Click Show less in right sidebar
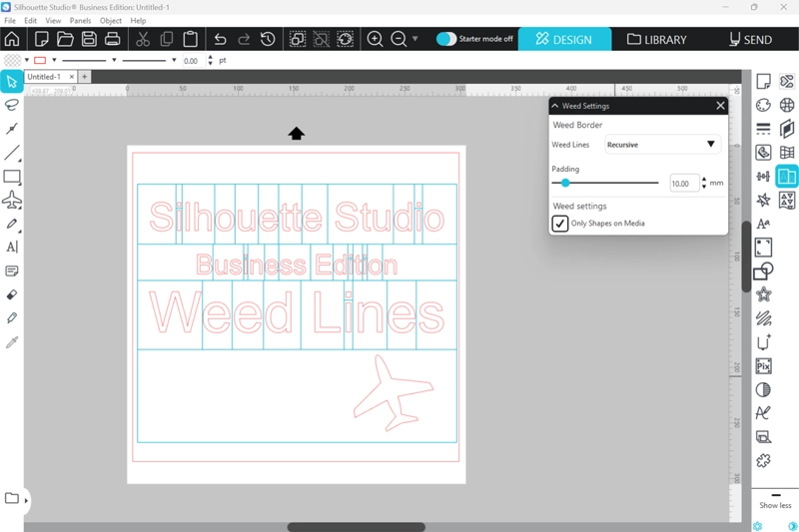Screen dimensions: 799x532 (x=775, y=505)
